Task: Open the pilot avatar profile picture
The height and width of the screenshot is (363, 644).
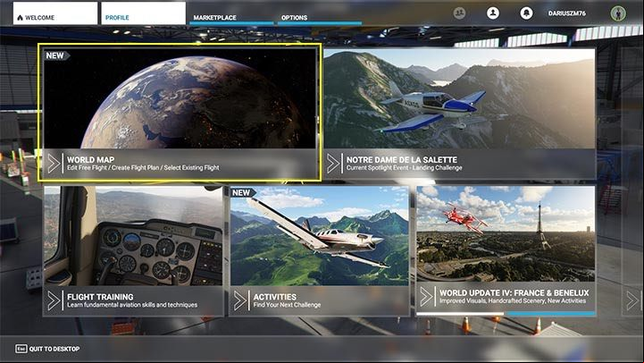Action: point(618,13)
